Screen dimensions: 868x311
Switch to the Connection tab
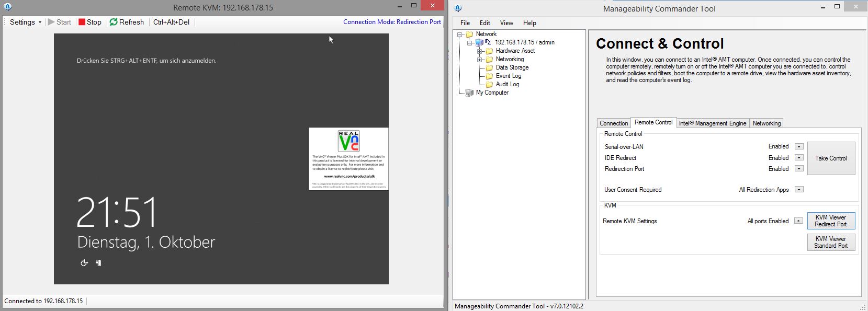(614, 123)
